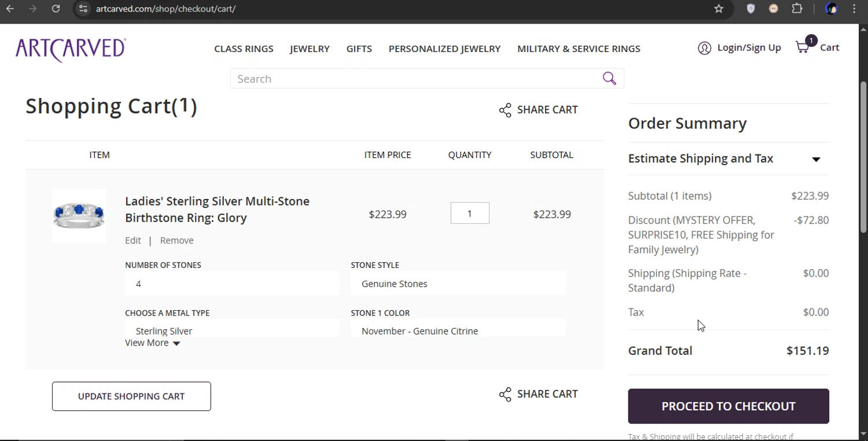
Task: Click the browser address bar URL
Action: coord(165,9)
